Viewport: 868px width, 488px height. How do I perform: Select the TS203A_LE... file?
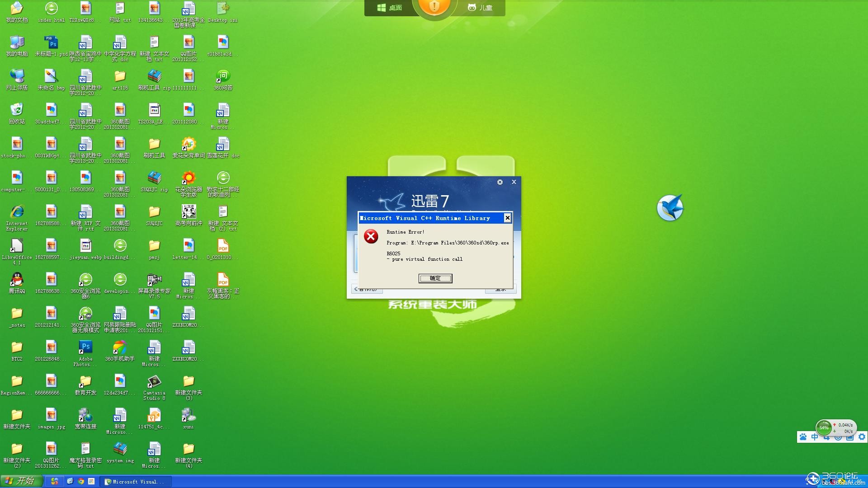click(154, 114)
